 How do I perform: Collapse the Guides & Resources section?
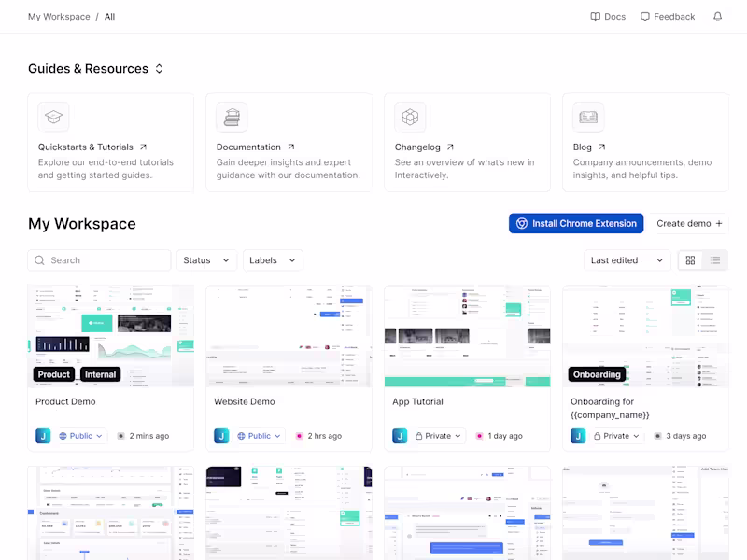(x=159, y=68)
